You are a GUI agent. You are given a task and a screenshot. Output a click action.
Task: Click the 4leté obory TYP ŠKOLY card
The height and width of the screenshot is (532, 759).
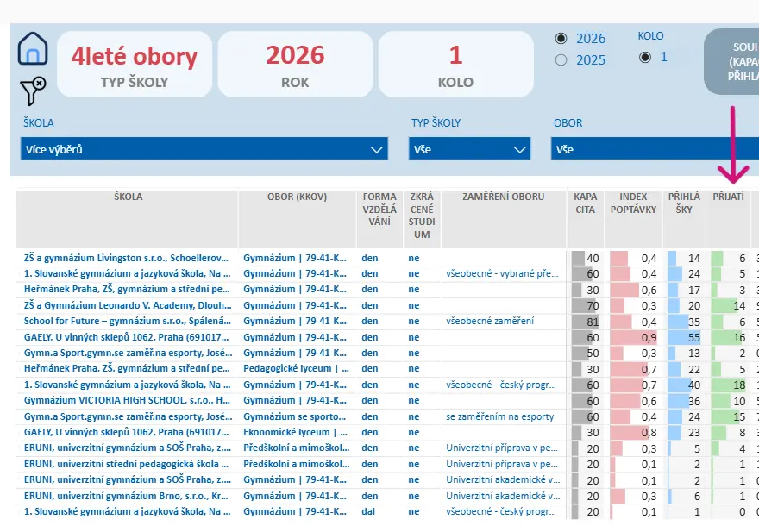[135, 65]
